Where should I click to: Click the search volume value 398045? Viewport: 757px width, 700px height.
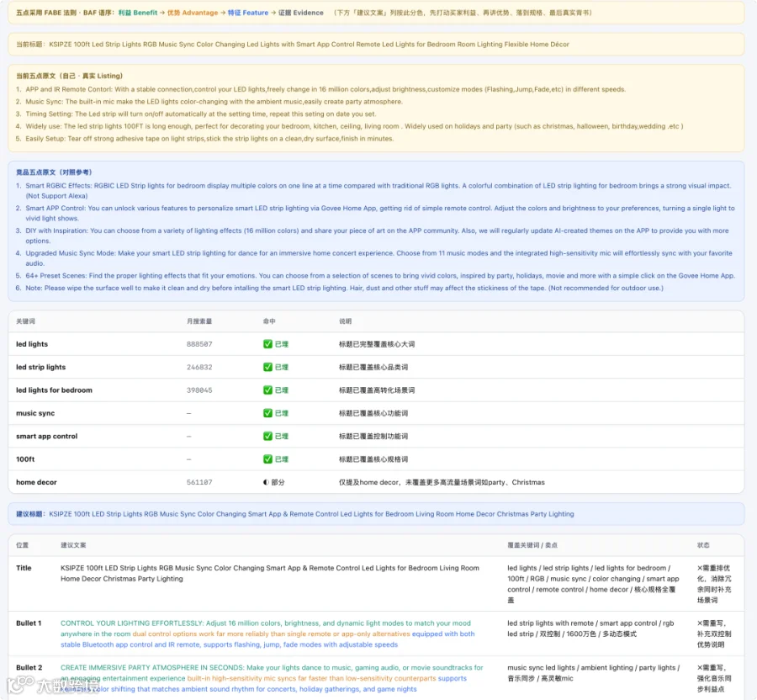pyautogui.click(x=199, y=390)
